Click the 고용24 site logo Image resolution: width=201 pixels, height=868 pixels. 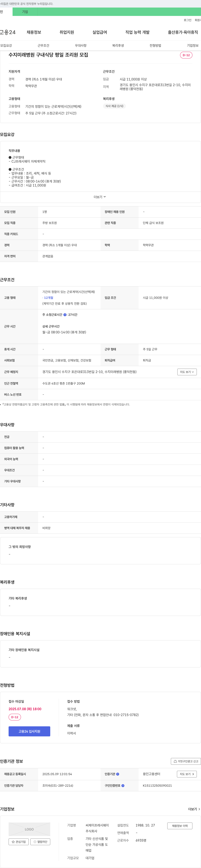pyautogui.click(x=8, y=32)
